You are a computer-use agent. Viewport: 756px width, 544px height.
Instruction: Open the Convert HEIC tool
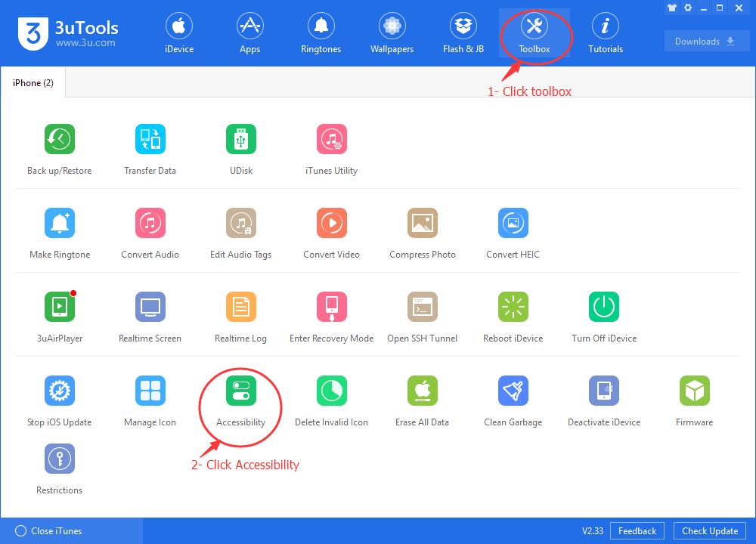pos(513,223)
